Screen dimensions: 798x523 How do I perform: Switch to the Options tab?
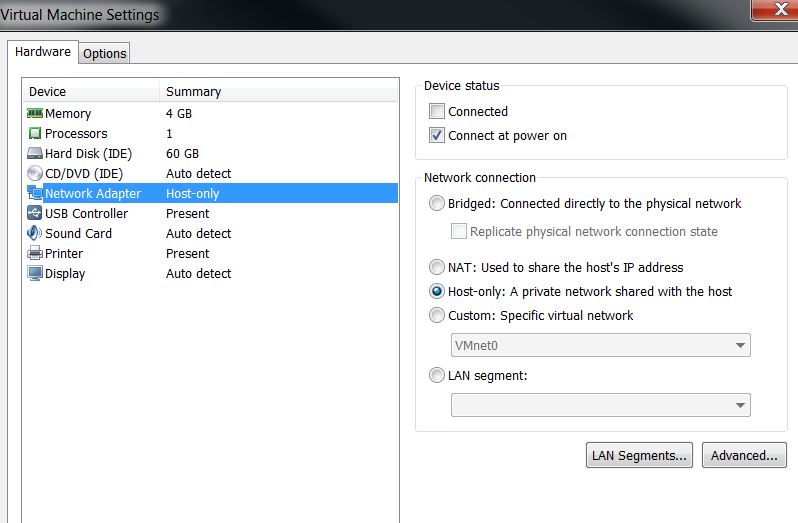point(104,54)
